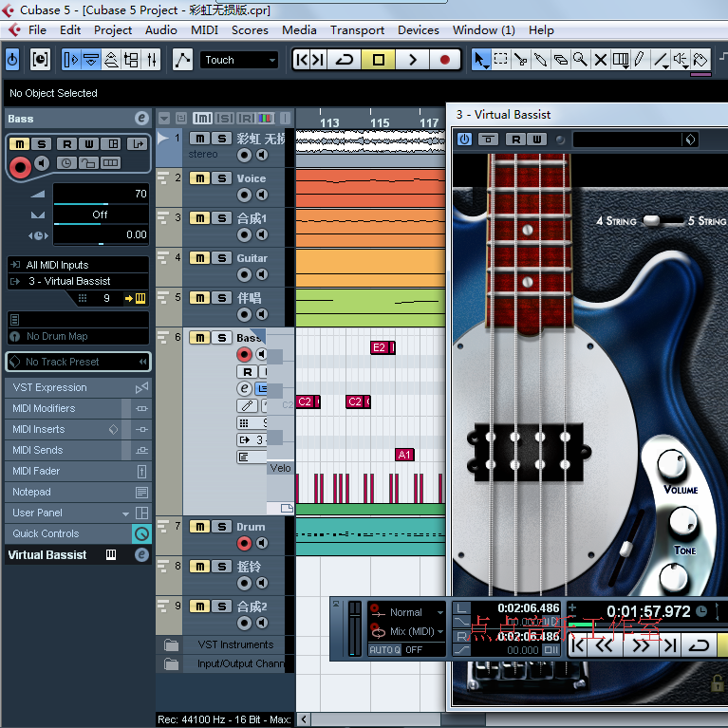Choose the Play speaker tool

[681, 60]
